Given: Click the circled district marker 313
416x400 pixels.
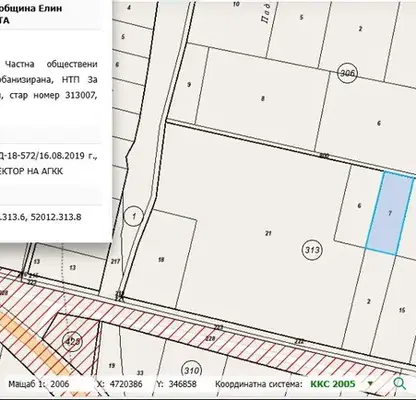Looking at the screenshot, I should point(312,250).
